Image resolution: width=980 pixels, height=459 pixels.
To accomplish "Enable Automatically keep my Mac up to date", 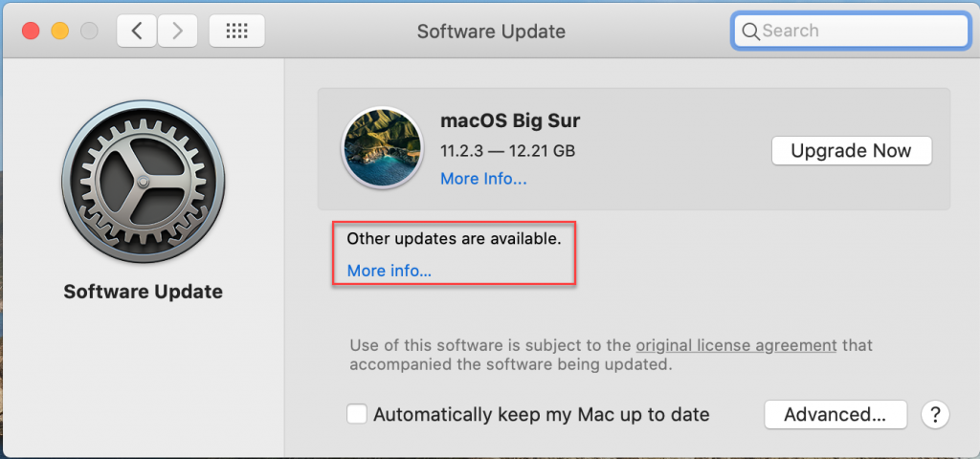I will (x=357, y=414).
